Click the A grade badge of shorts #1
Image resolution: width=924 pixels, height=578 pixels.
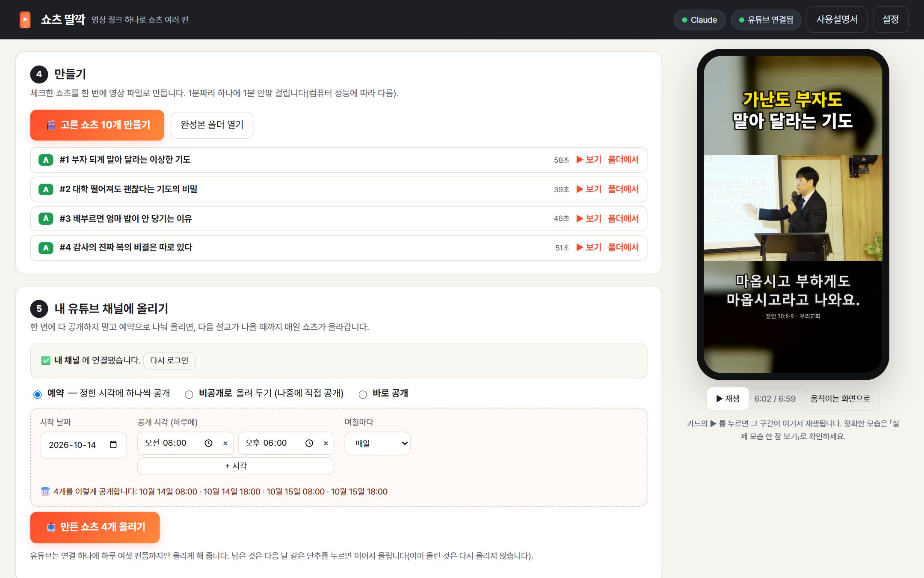click(x=46, y=160)
